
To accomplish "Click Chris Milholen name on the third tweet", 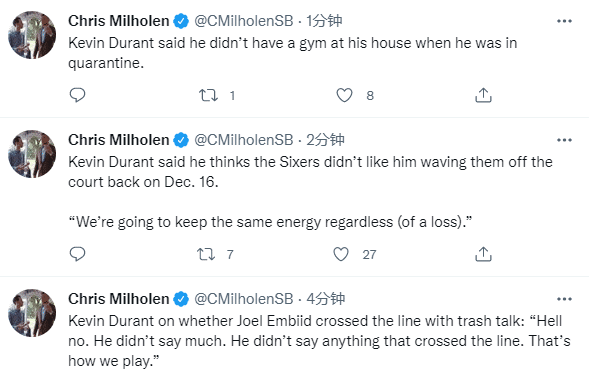I will click(x=119, y=299).
